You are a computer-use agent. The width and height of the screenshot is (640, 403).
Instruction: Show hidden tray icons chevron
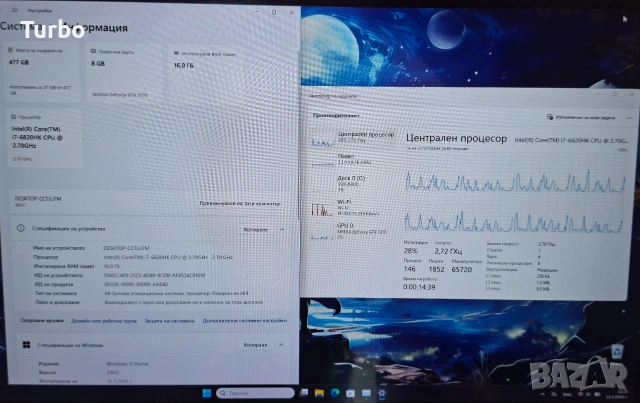[543, 394]
